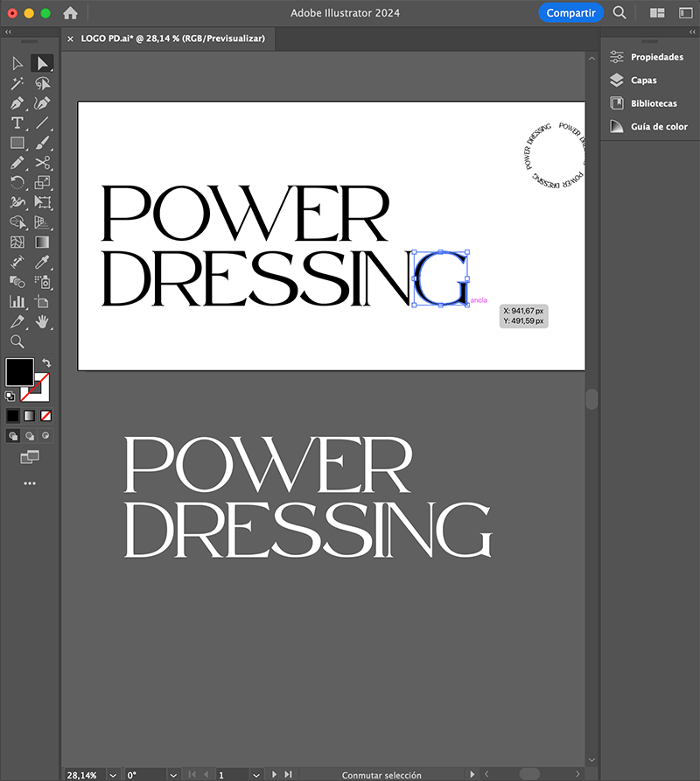Open the workspace switcher
Image resolution: width=700 pixels, height=781 pixels.
click(x=685, y=13)
